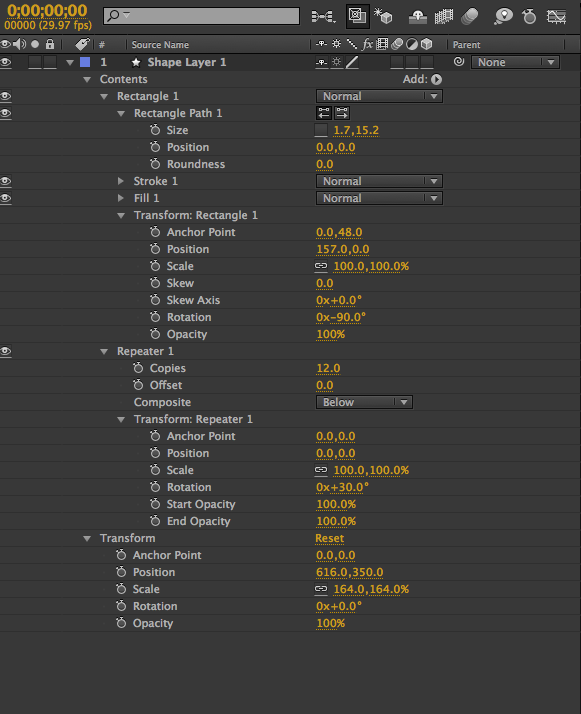Open Brainstorm icon
This screenshot has height=714, width=581.
point(503,17)
